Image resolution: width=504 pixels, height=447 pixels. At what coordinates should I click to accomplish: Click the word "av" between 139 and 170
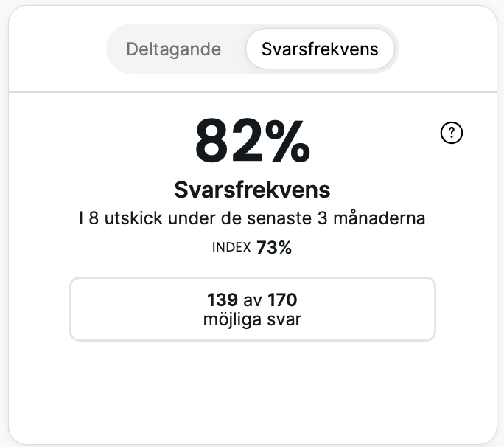(x=252, y=300)
